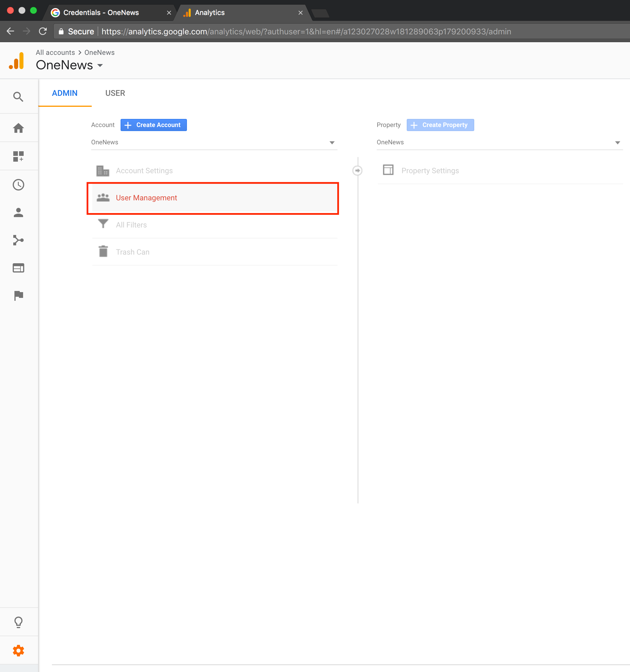Open the Audience person sidebar icon

tap(18, 213)
